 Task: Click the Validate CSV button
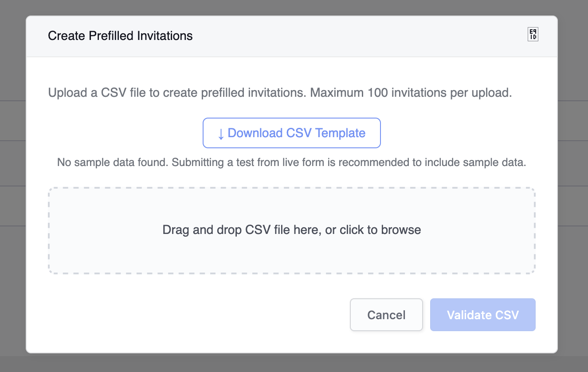(482, 315)
